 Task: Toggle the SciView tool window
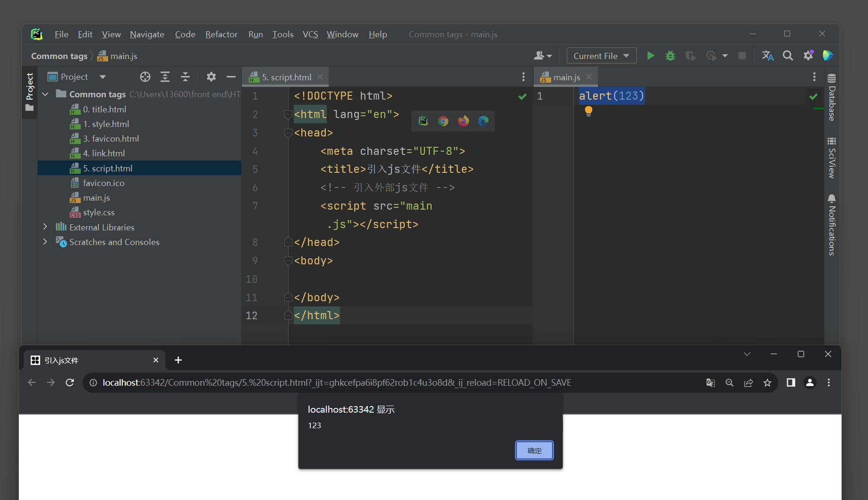pos(832,158)
